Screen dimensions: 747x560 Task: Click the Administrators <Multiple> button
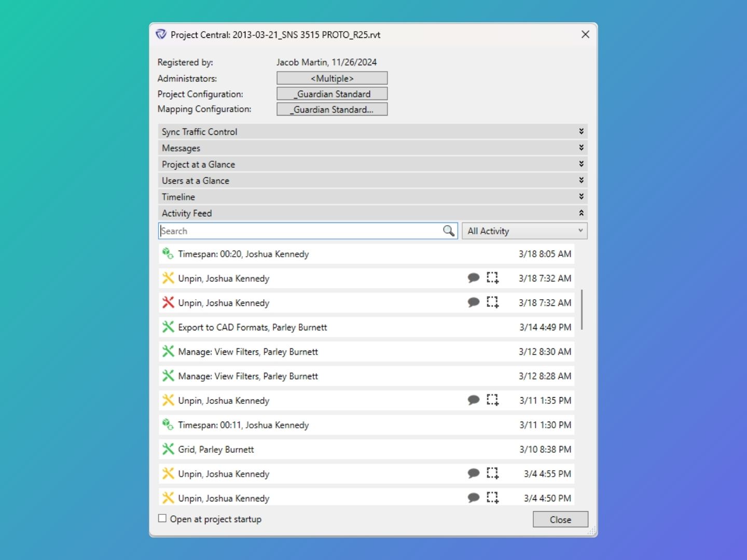[x=332, y=78]
